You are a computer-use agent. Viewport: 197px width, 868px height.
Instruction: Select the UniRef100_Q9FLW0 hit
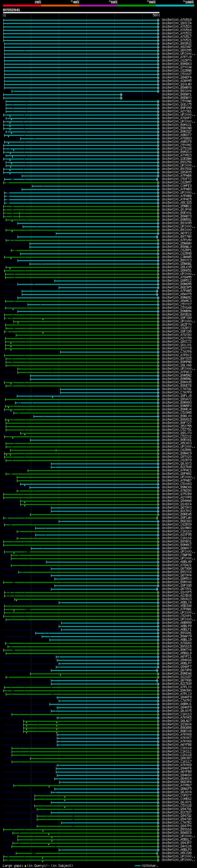click(x=177, y=518)
